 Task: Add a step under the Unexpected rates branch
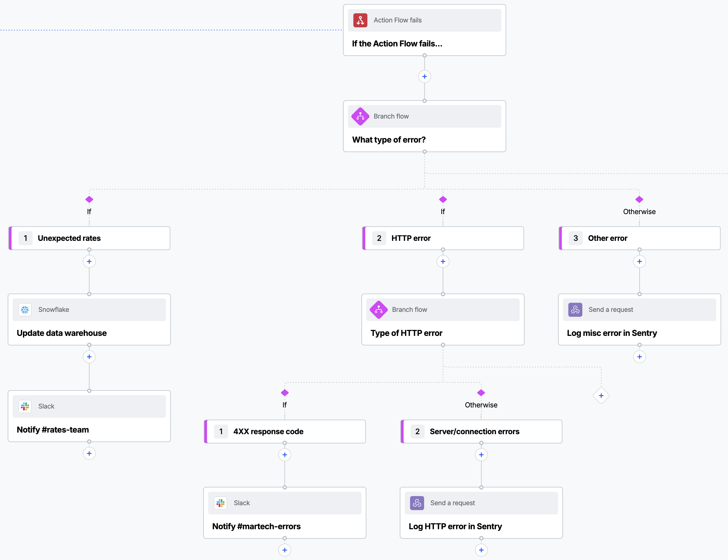coord(89,261)
